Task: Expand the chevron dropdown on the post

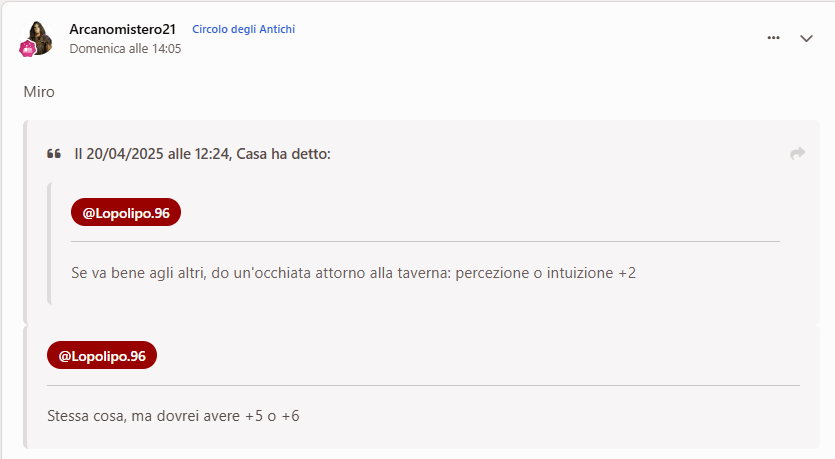Action: tap(806, 38)
